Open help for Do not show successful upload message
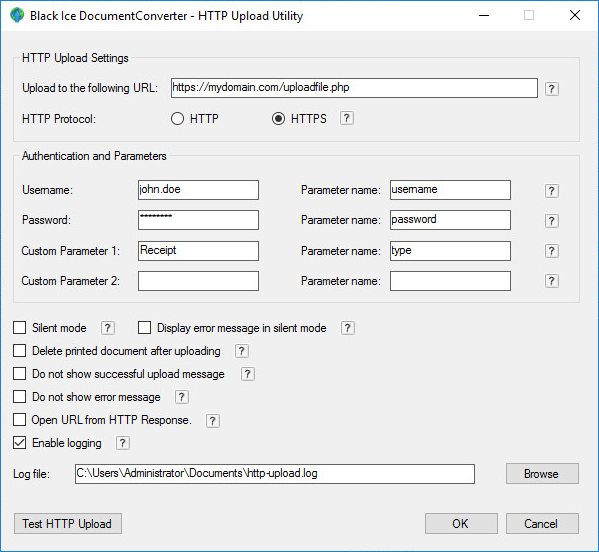Viewport: 599px width, 552px height. (x=248, y=374)
